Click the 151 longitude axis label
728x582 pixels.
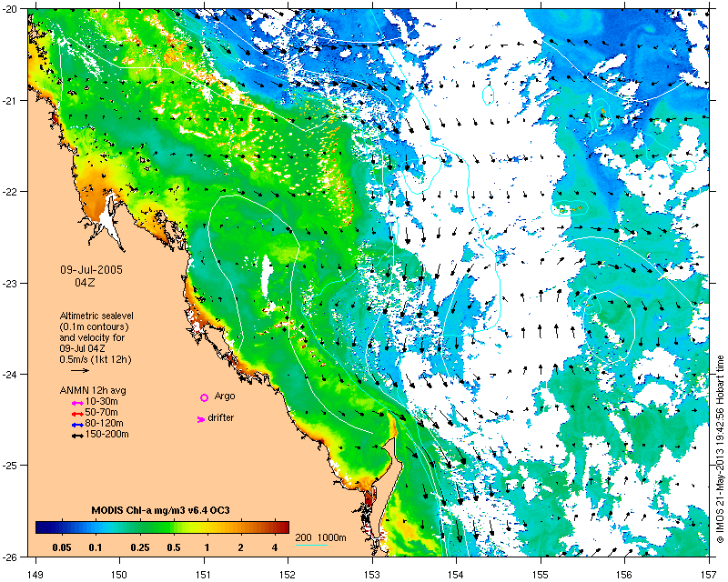(x=204, y=575)
